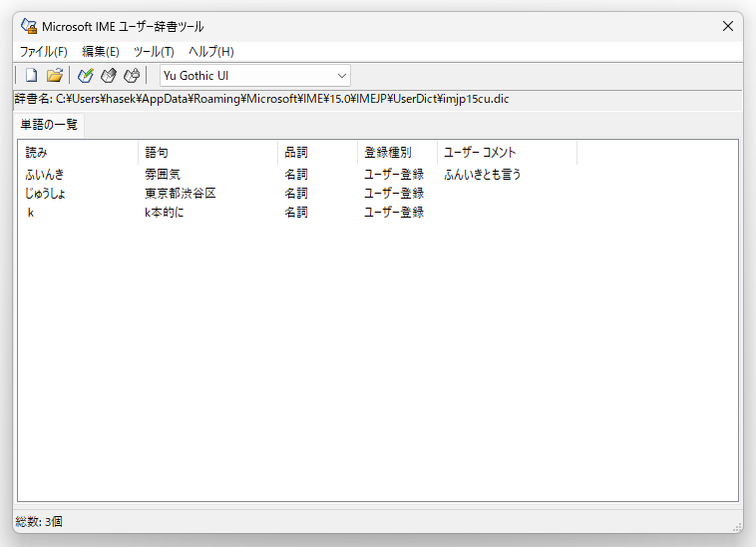Click the 雰囲気 word cell
Viewport: 756px width, 547px height.
(163, 174)
